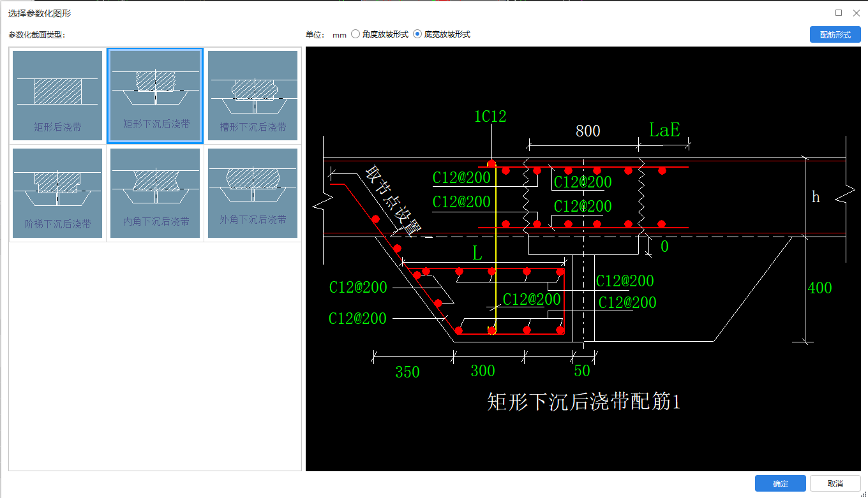
Task: Open the 配筋形式 button
Action: (x=835, y=34)
